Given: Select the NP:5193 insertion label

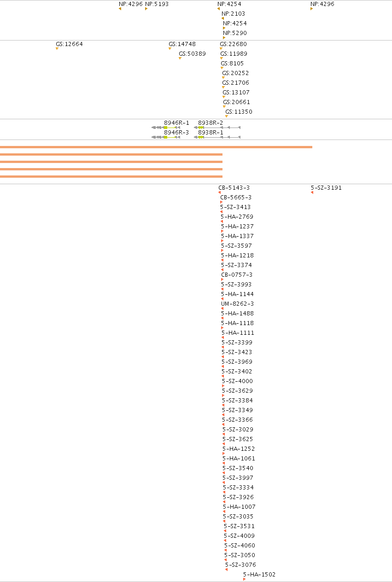Looking at the screenshot, I should [x=157, y=4].
